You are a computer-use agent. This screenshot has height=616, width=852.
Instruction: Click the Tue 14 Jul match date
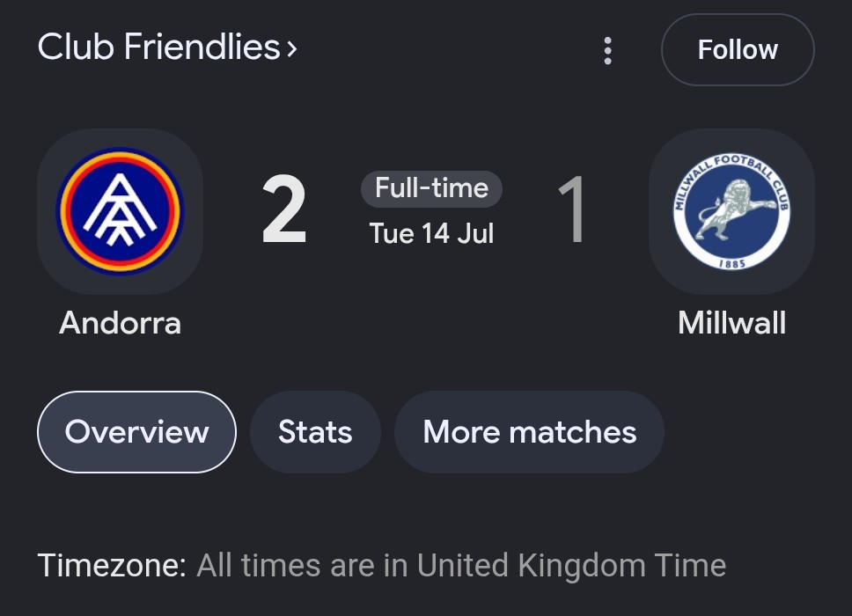[x=431, y=233]
